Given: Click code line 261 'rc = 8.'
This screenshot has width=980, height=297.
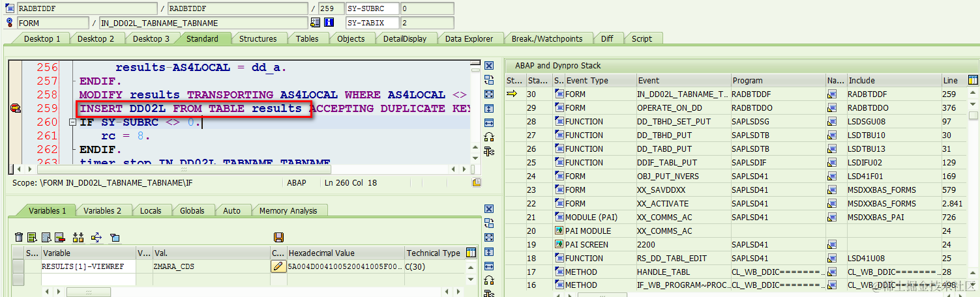Looking at the screenshot, I should pos(126,136).
